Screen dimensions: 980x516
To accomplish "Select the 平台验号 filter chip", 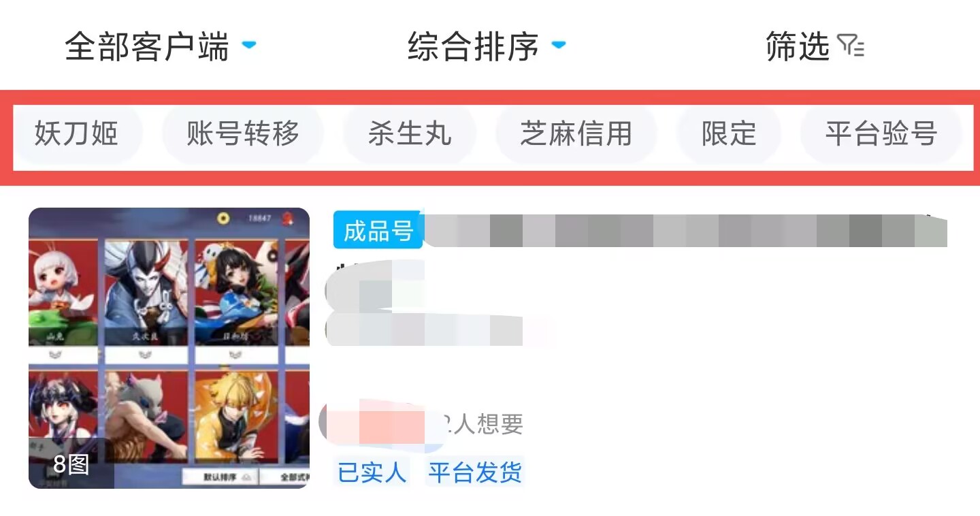I will tap(881, 133).
